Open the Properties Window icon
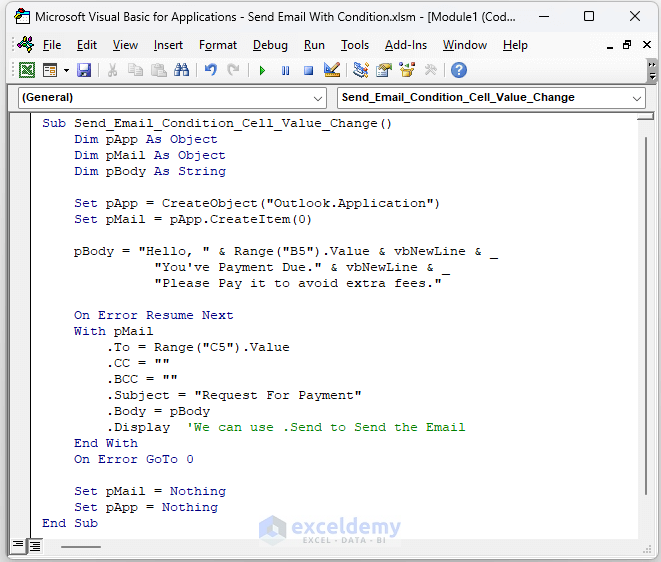Image resolution: width=661 pixels, height=562 pixels. coord(384,70)
